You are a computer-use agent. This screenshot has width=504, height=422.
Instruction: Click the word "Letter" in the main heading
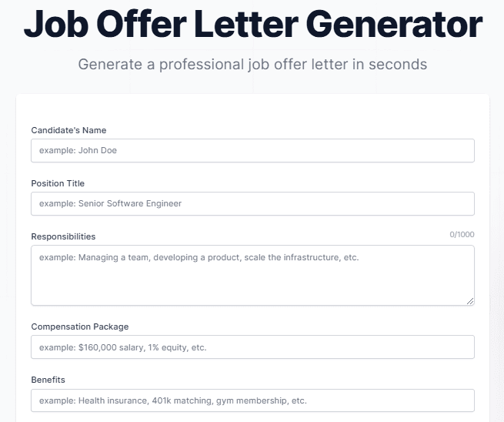(263, 26)
